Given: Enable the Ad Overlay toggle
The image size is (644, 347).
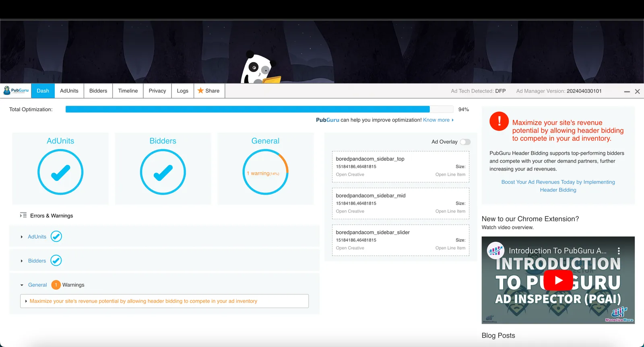Looking at the screenshot, I should [465, 142].
